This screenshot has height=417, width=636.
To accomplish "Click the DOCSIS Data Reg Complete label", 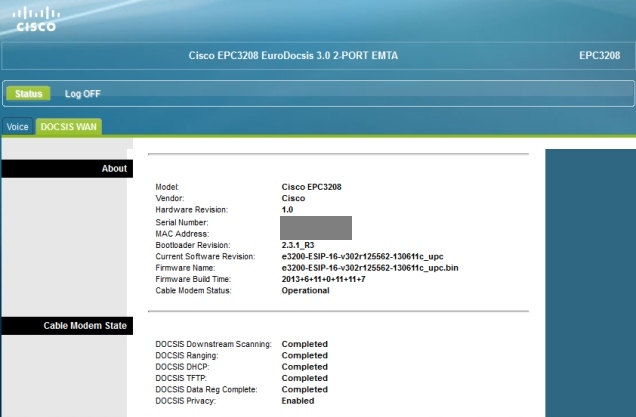I will (206, 389).
